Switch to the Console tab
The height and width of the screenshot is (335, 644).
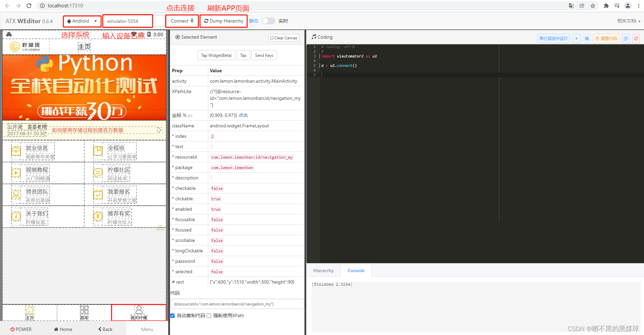click(x=356, y=270)
